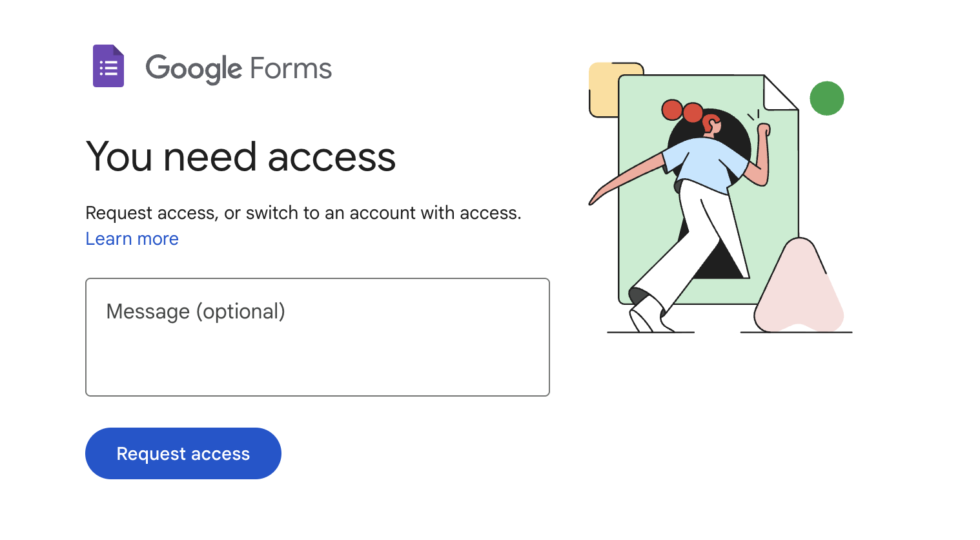Click the figure's outstretched hand on the left
The image size is (980, 540).
coord(596,197)
